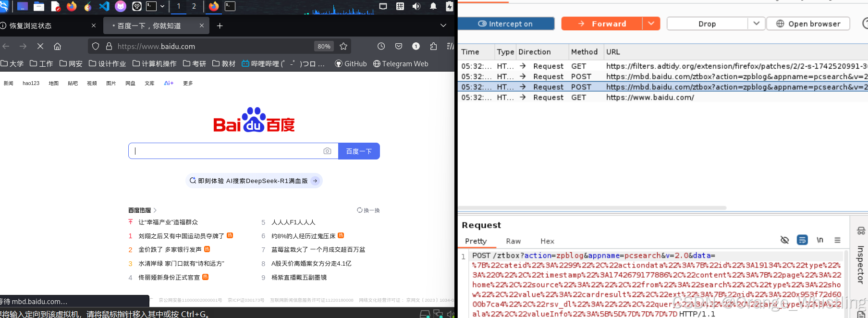Expand the list all tabs chevron
868x318 pixels.
point(443,25)
